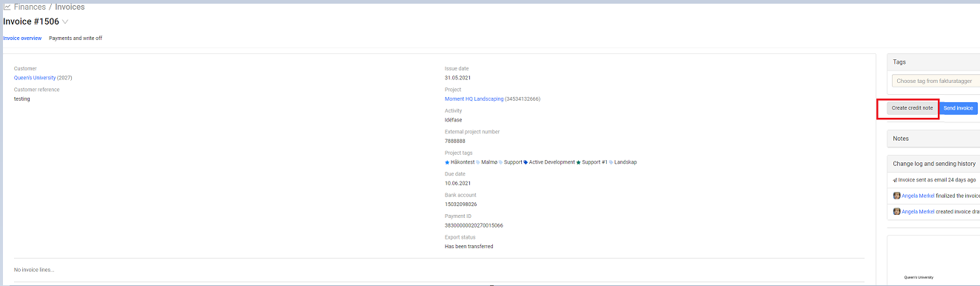The height and width of the screenshot is (286, 980).
Task: Click the external project number 7888888
Action: 455,141
